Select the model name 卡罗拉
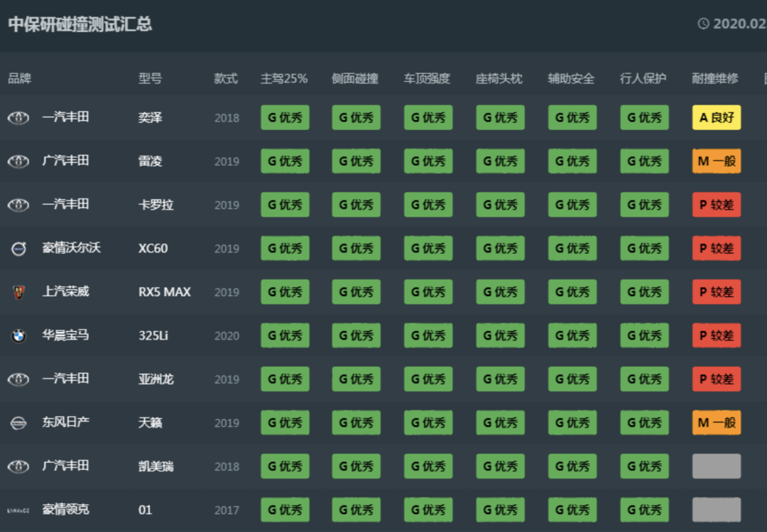This screenshot has height=532, width=767. pos(156,205)
